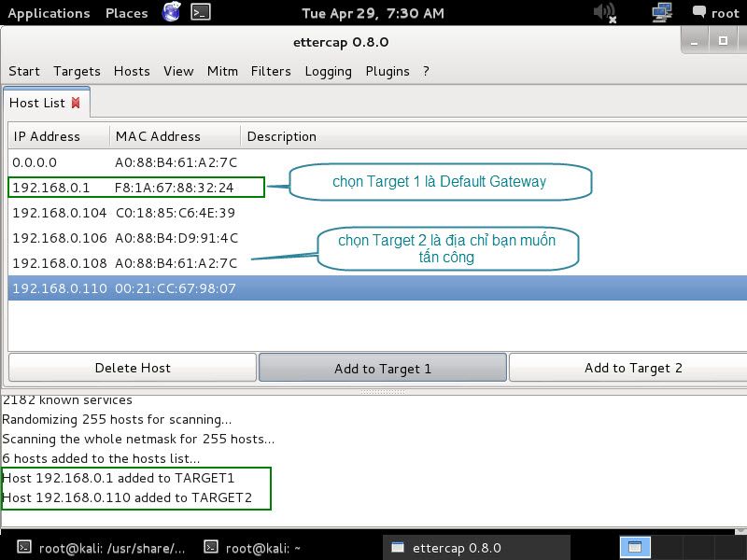Select highlighted host row 192.168.0.110
The height and width of the screenshot is (560, 747).
(x=377, y=288)
